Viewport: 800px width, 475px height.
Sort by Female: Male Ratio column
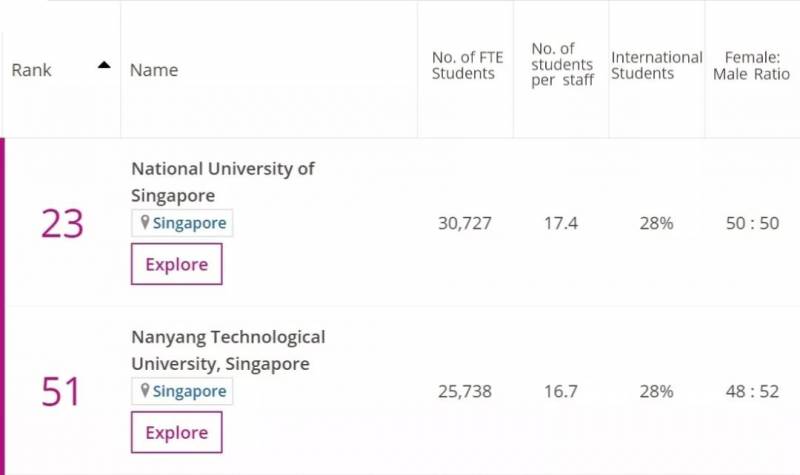[751, 64]
